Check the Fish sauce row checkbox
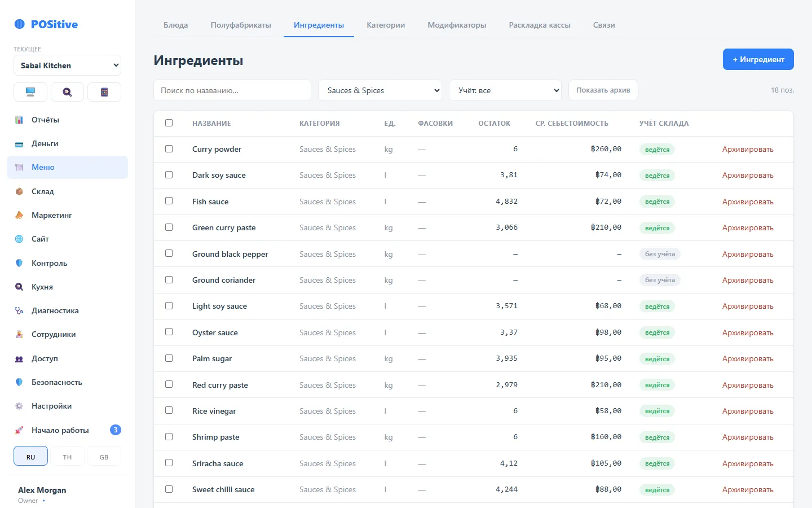Screen dimensions: 812x508 169,201
